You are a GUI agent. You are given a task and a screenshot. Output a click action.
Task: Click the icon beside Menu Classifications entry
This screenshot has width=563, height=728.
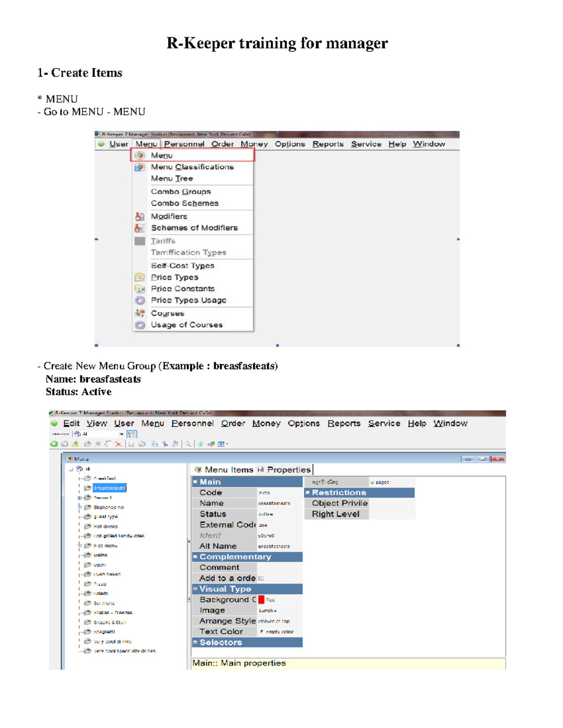140,167
